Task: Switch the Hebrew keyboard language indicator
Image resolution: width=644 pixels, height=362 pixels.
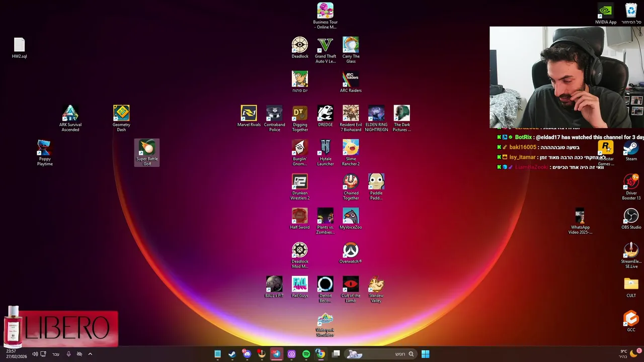Action: (55, 354)
